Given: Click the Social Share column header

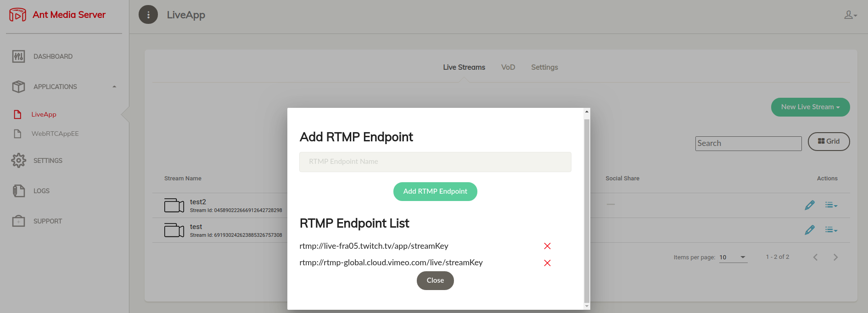Looking at the screenshot, I should (x=622, y=179).
